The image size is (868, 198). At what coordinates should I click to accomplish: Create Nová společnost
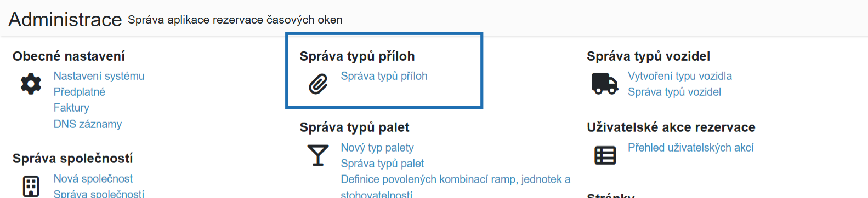click(93, 179)
